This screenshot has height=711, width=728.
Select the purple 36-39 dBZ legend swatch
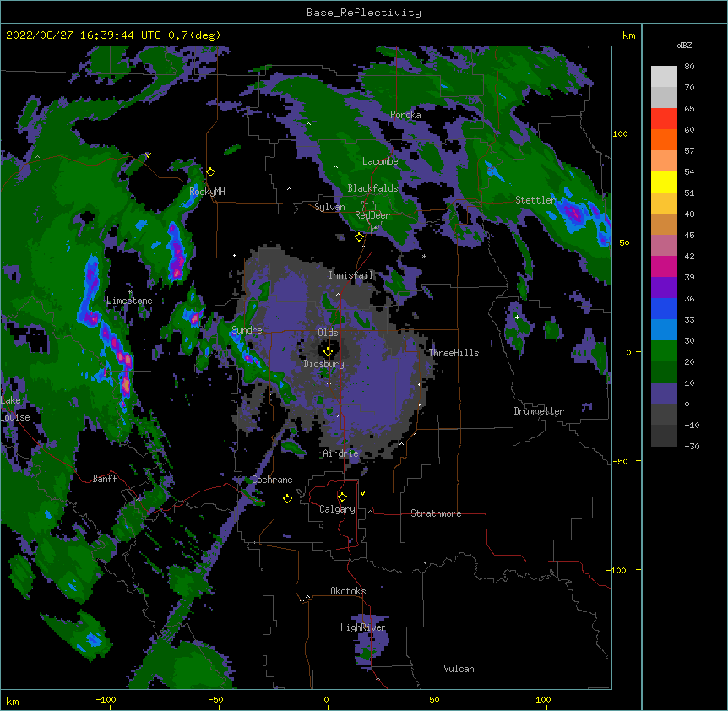[x=664, y=288]
